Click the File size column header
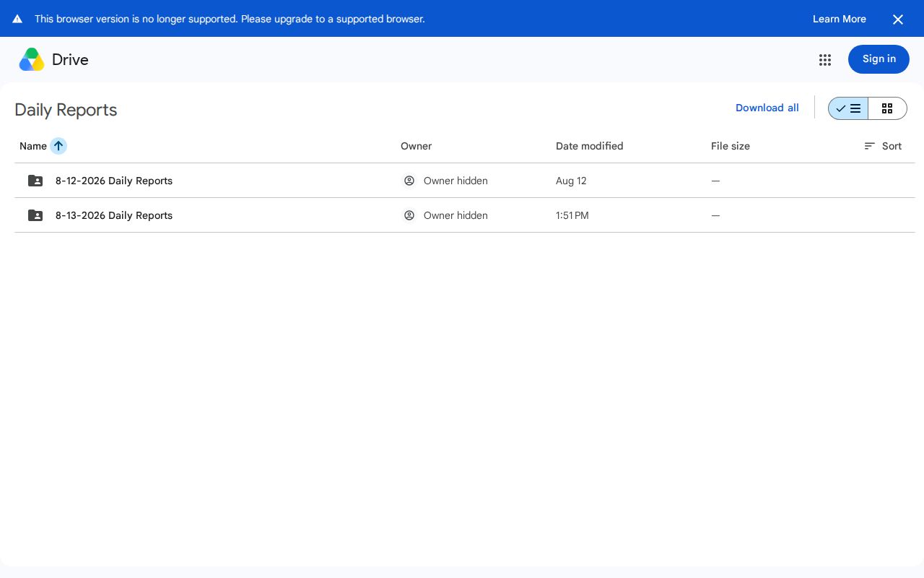Viewport: 924px width, 578px height. (x=731, y=146)
